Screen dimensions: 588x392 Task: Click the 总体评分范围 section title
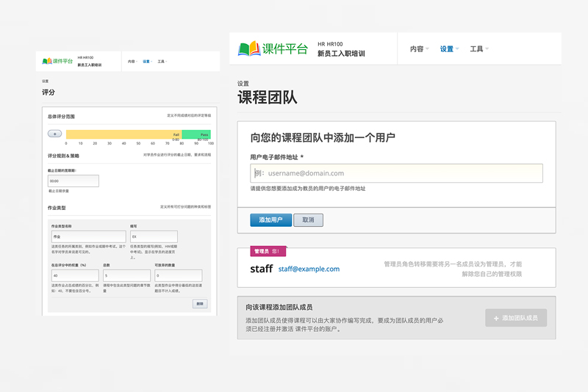61,117
